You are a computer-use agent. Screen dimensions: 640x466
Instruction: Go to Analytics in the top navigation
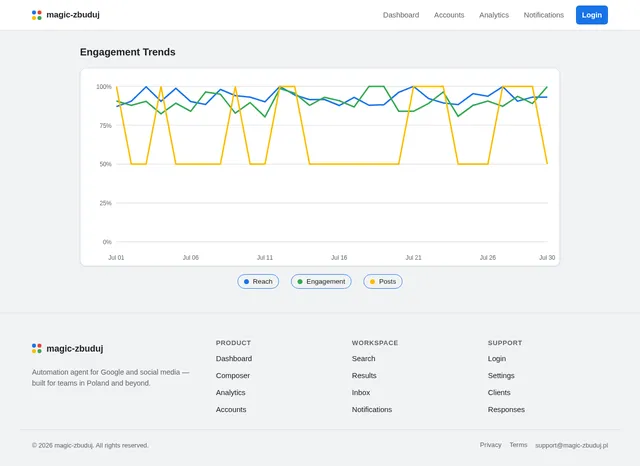click(494, 15)
